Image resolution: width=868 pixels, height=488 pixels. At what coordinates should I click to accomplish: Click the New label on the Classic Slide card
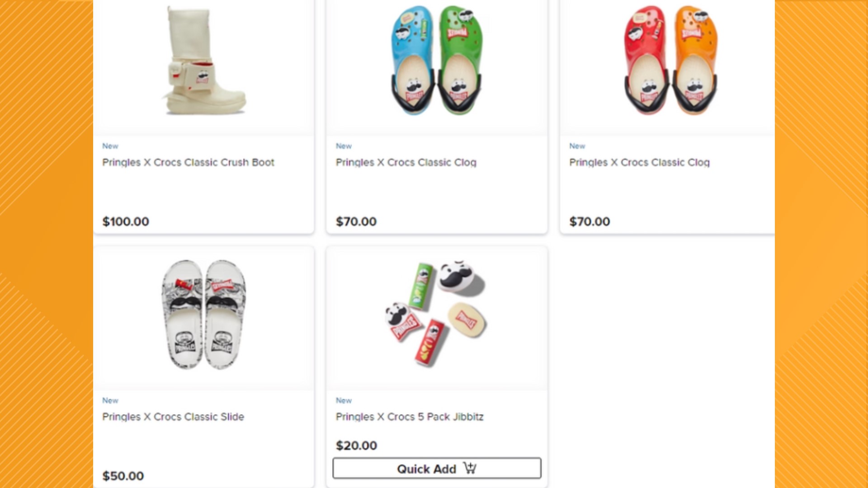111,400
